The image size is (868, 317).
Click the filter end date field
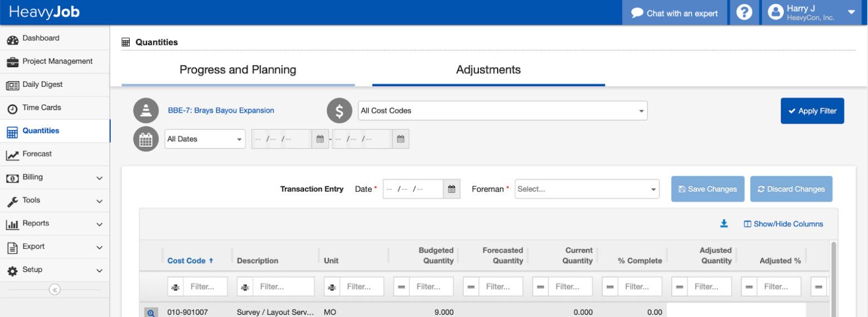pos(362,139)
